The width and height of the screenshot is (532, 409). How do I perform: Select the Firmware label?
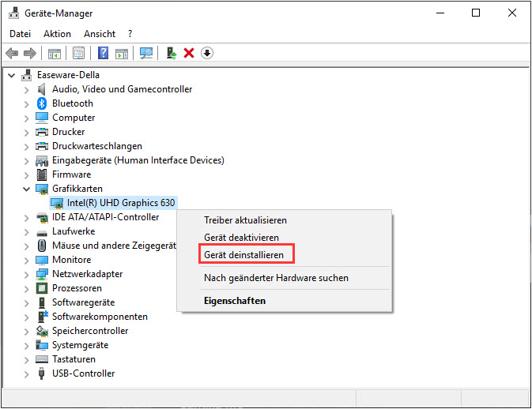pos(71,174)
